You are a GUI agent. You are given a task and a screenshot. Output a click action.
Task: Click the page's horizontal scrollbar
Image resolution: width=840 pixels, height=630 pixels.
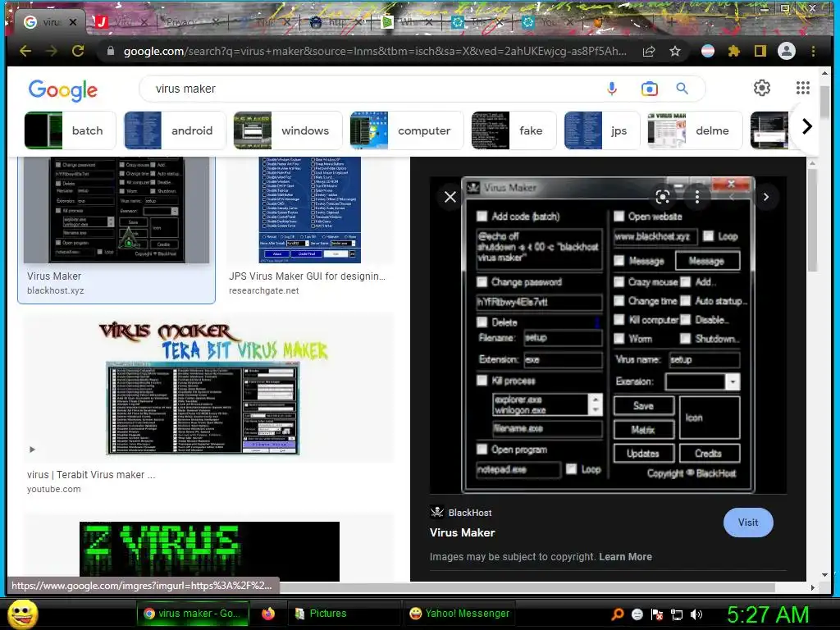527,587
